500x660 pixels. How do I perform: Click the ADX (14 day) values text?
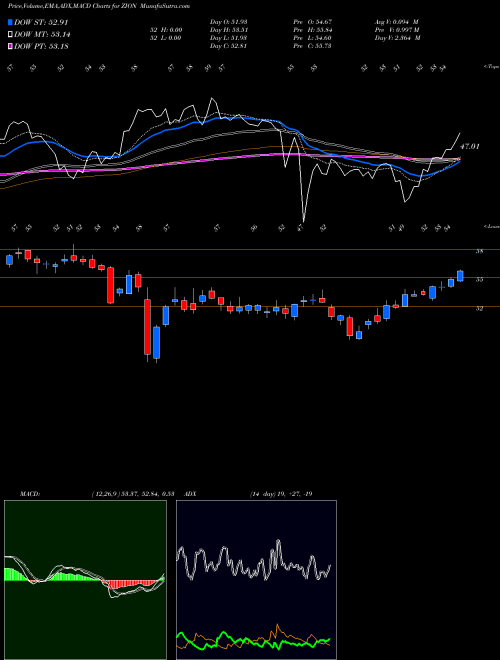click(281, 494)
